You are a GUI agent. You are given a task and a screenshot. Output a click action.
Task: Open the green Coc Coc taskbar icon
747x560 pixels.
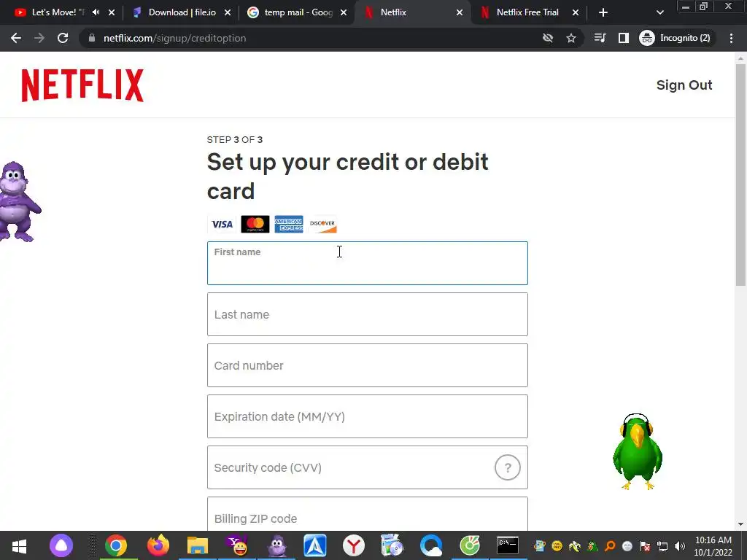click(x=470, y=545)
